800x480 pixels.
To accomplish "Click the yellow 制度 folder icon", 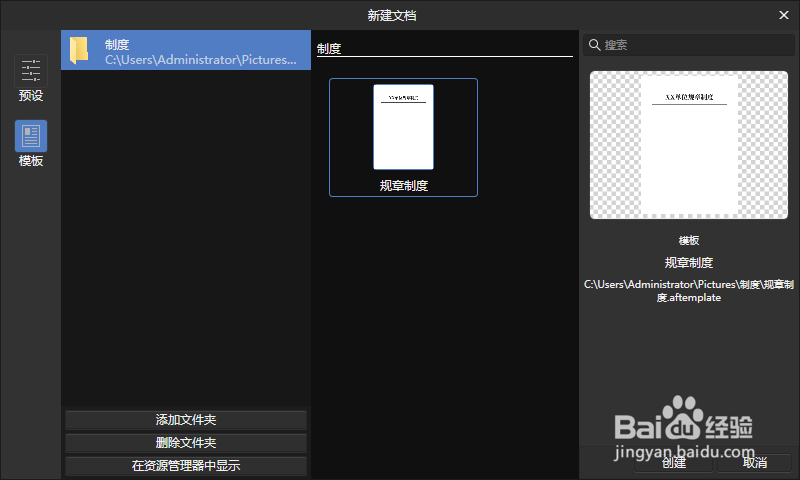I will (79, 50).
